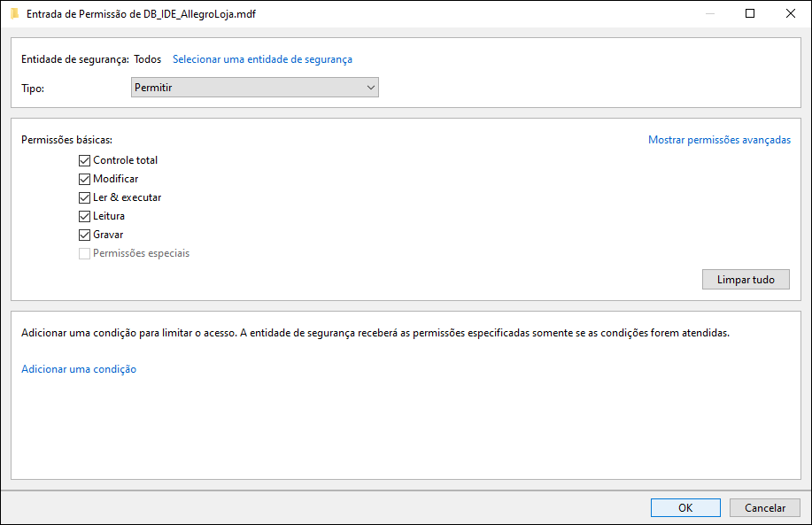Minimize the permission entry window
This screenshot has width=812, height=525.
pos(710,13)
